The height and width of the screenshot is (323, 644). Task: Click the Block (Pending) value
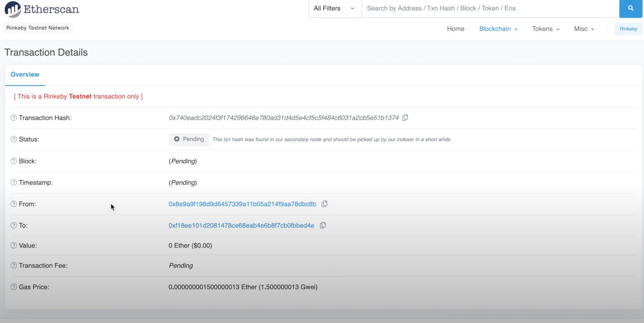(183, 161)
